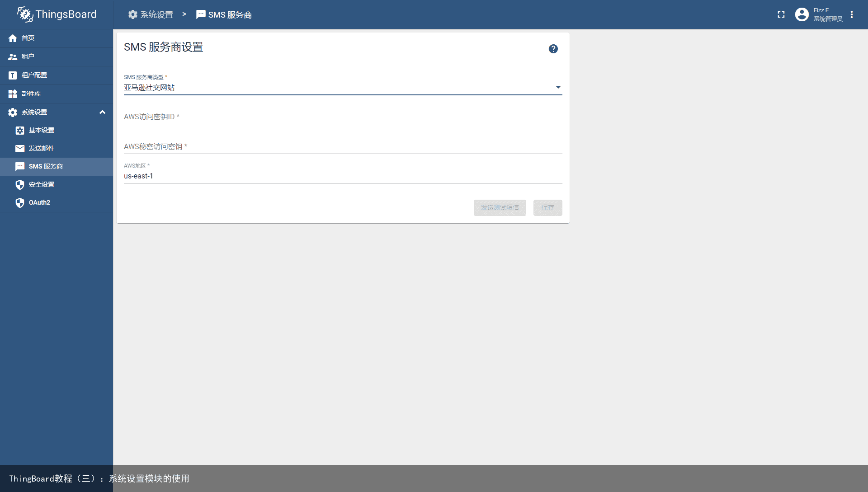Navigate to 安全设置 security shield icon

(20, 184)
